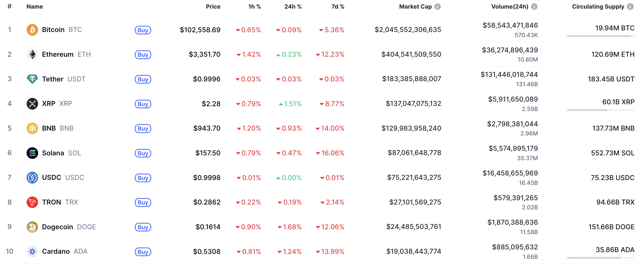Image resolution: width=644 pixels, height=265 pixels.
Task: Click XRP's circulating supply progress bar
Action: [x=600, y=110]
